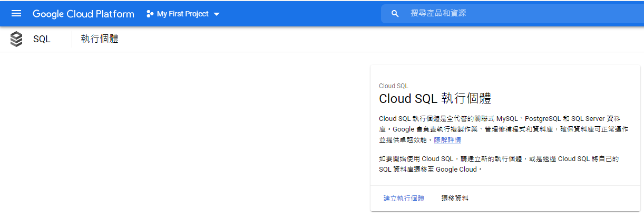Click the SQL product label
Viewport: 644px width, 216px height.
coord(42,39)
